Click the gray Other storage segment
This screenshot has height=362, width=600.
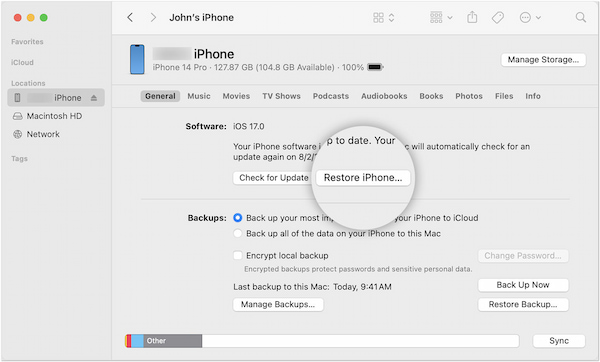pyautogui.click(x=173, y=341)
